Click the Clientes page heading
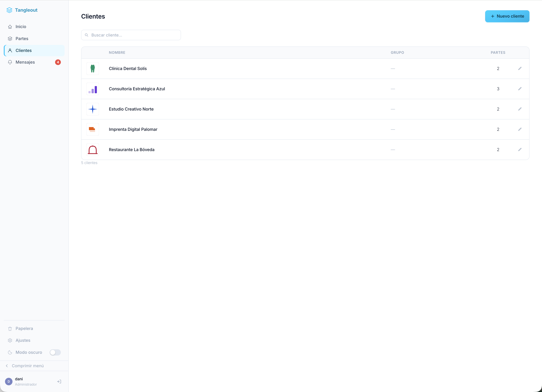This screenshot has height=392, width=542. tap(93, 16)
